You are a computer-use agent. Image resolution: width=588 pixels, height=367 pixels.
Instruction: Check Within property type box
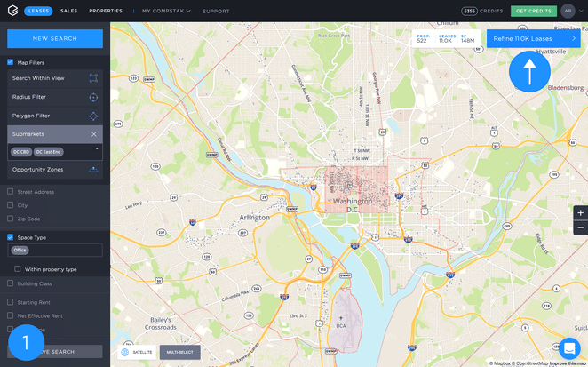click(18, 269)
